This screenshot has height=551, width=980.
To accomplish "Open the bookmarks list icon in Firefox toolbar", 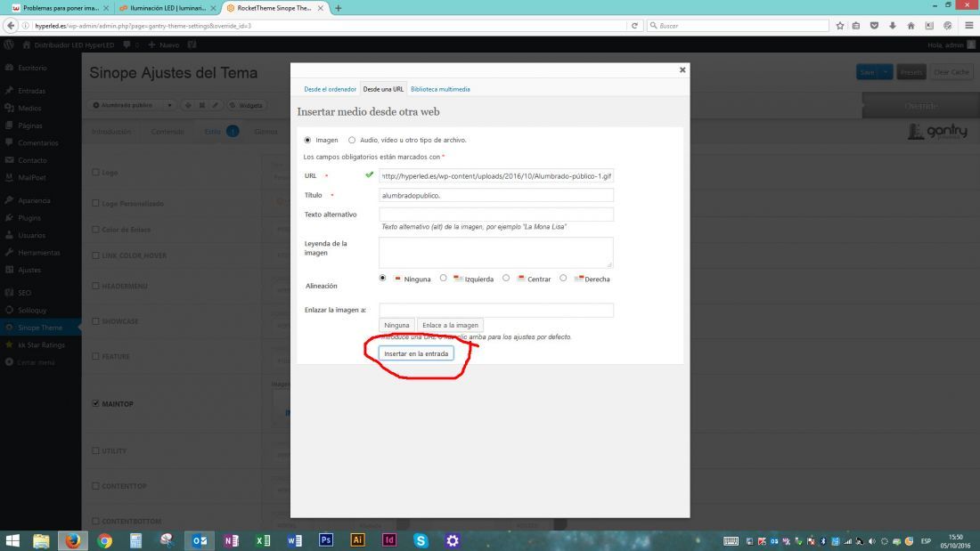I will 856,26.
